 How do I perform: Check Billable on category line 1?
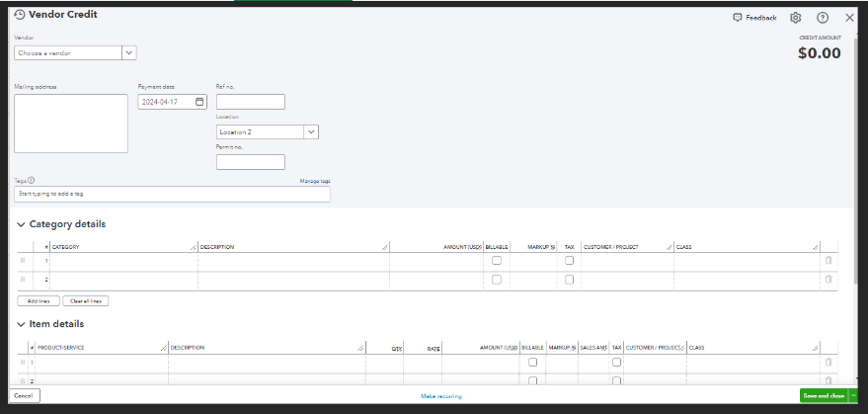point(497,261)
